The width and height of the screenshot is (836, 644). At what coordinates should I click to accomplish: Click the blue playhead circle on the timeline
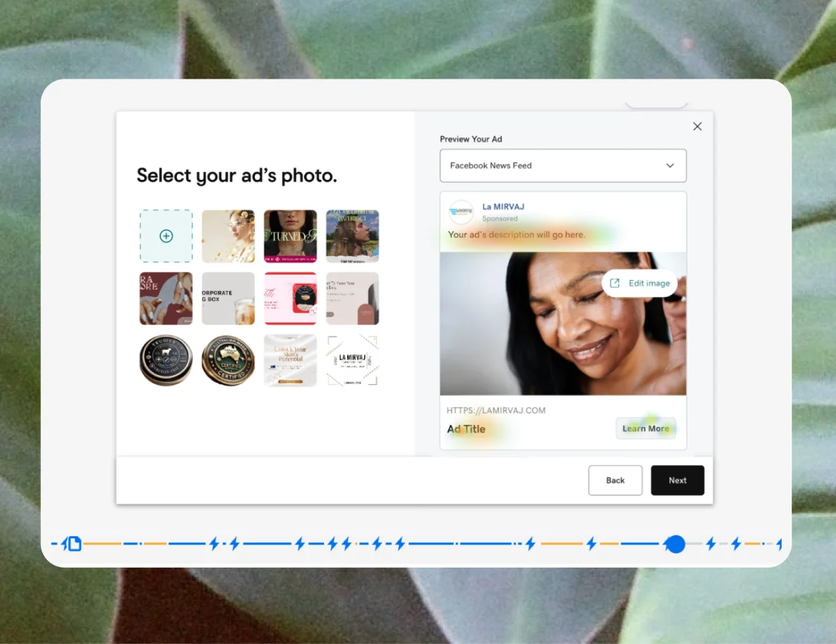click(x=675, y=544)
